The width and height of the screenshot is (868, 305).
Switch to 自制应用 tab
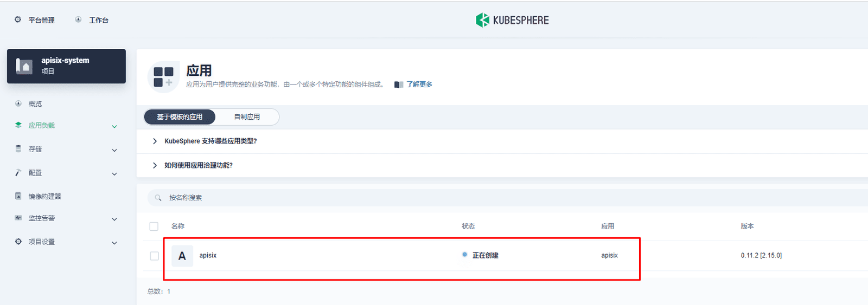pyautogui.click(x=247, y=117)
